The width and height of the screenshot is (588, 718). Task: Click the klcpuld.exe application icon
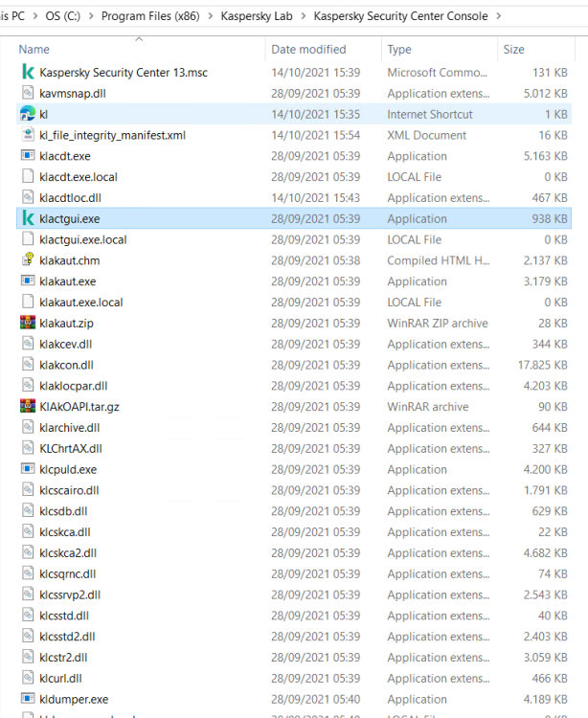(x=28, y=469)
